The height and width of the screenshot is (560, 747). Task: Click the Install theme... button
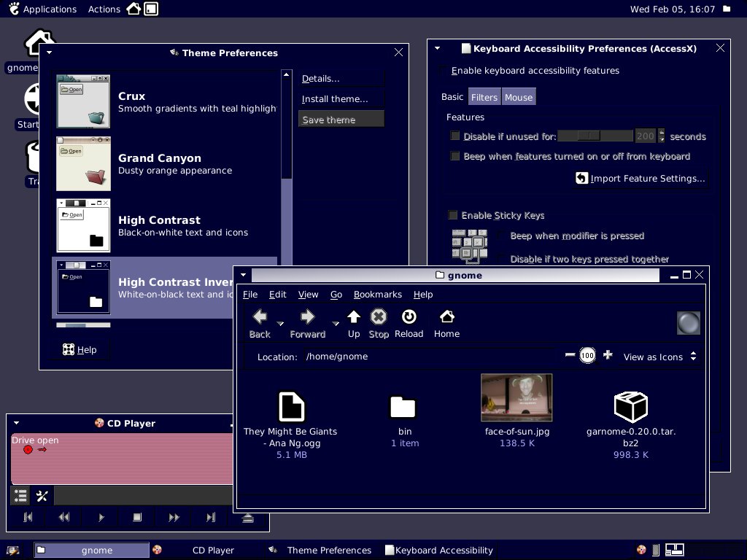341,99
